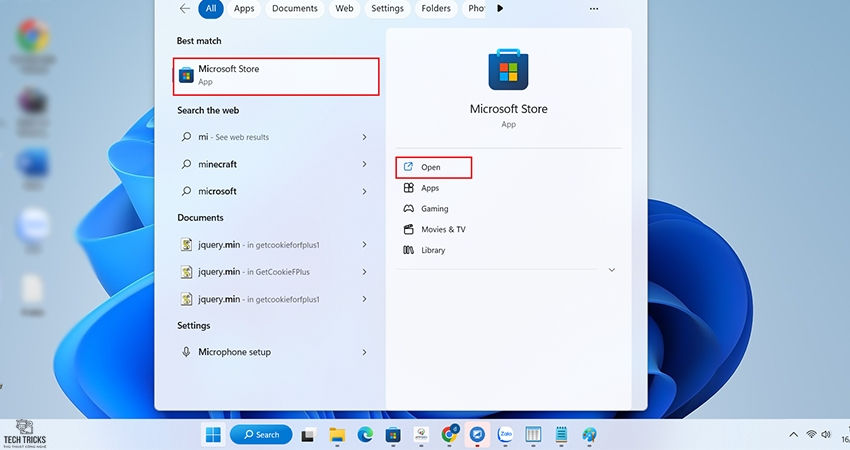This screenshot has width=850, height=450.
Task: Select the All filter tab
Action: pyautogui.click(x=211, y=8)
